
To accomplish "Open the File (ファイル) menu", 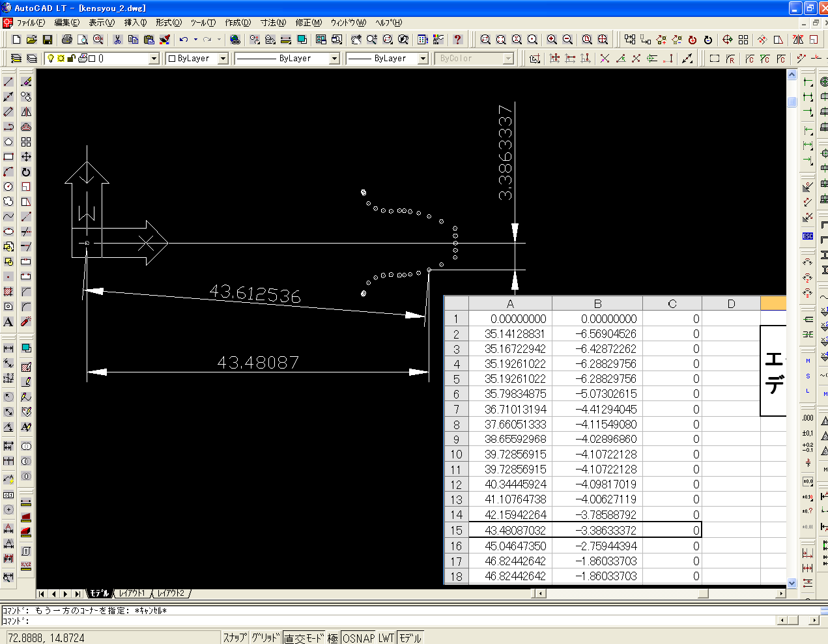I will 31,23.
